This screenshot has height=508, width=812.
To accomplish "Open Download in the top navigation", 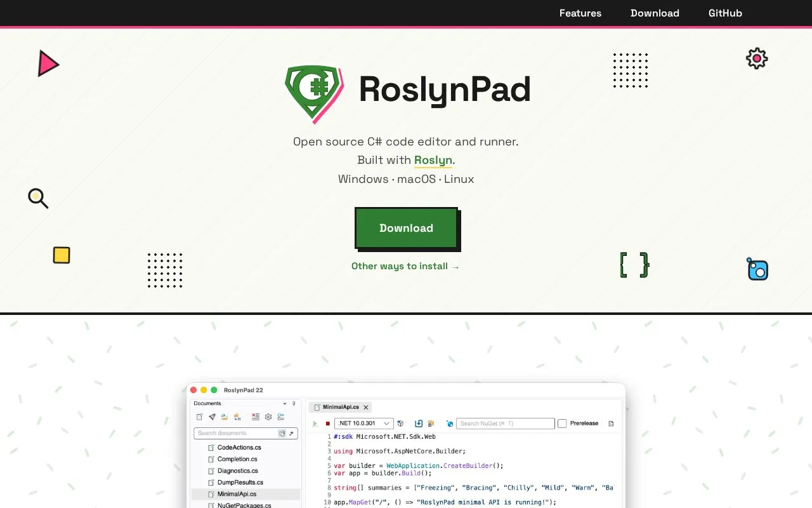I will 655,13.
